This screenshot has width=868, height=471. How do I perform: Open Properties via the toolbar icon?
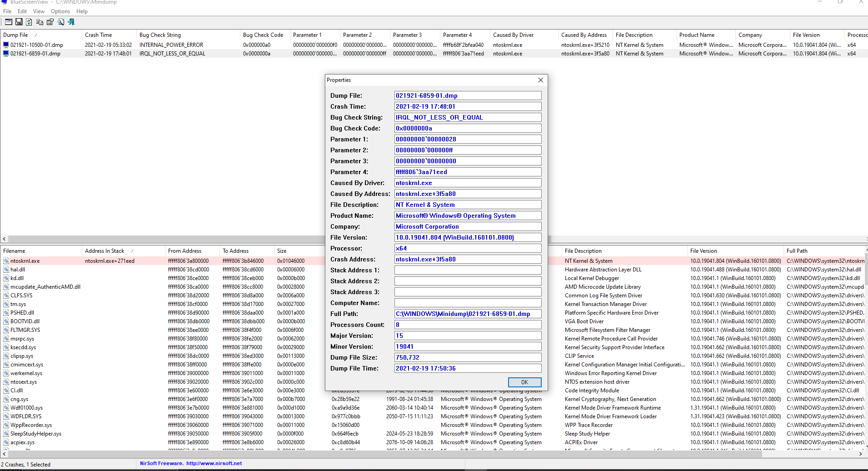(x=50, y=22)
